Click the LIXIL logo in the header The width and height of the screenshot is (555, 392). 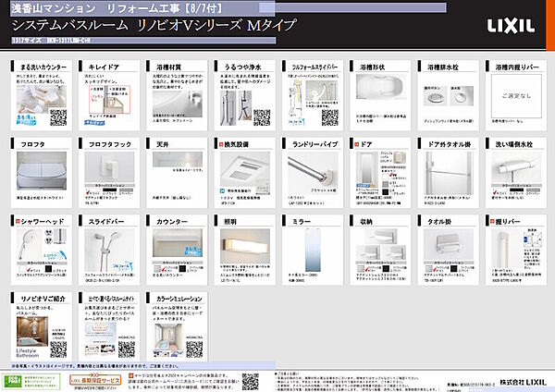(x=511, y=26)
